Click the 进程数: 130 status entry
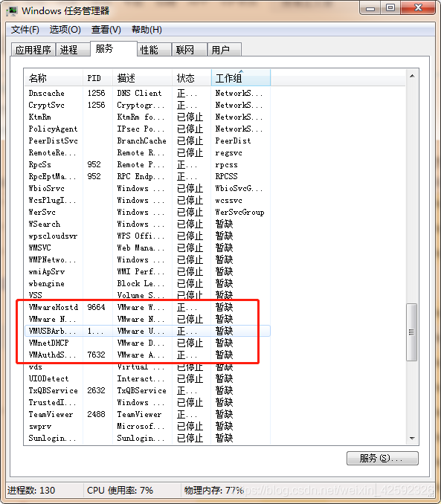This screenshot has height=504, width=441. (31, 491)
